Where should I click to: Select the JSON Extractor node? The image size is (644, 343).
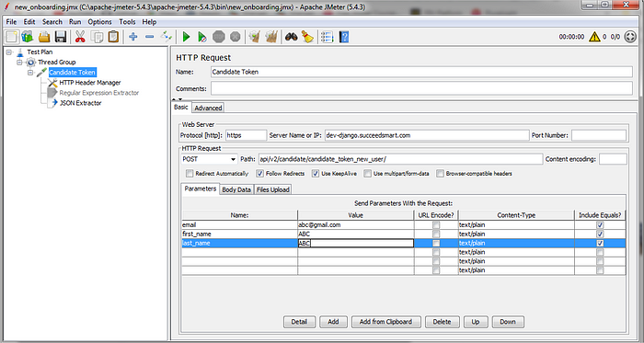[x=81, y=103]
